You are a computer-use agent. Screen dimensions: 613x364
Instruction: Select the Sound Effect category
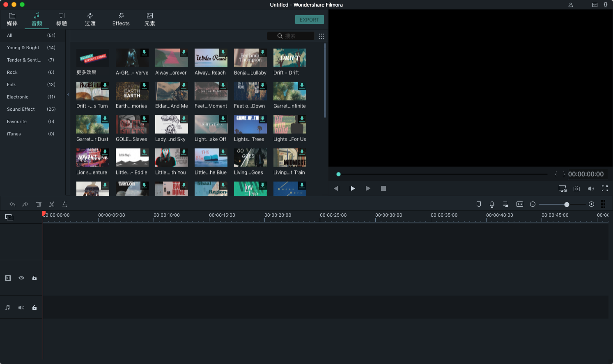pos(32,109)
